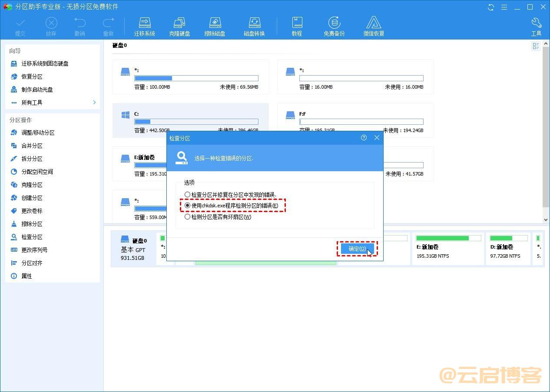Select 使用chkdsk.exe程序检测分区的错误 radio option
This screenshot has height=392, width=550.
click(x=187, y=206)
